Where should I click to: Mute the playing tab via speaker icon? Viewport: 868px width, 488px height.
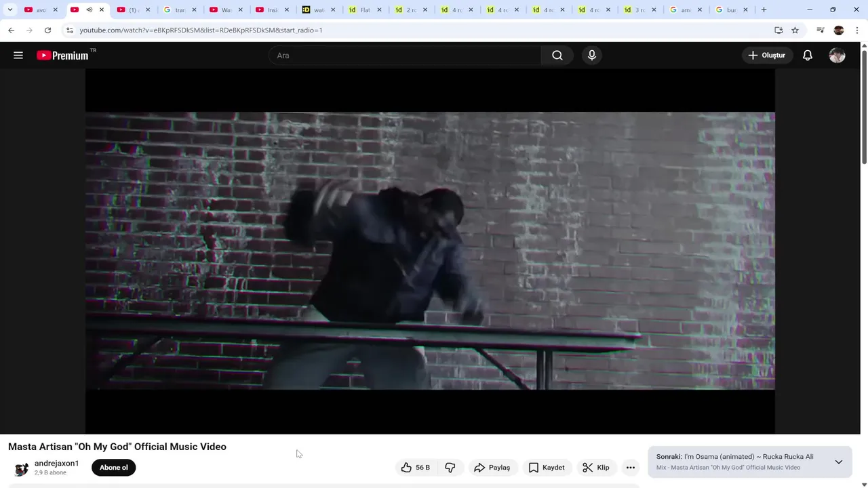click(89, 9)
